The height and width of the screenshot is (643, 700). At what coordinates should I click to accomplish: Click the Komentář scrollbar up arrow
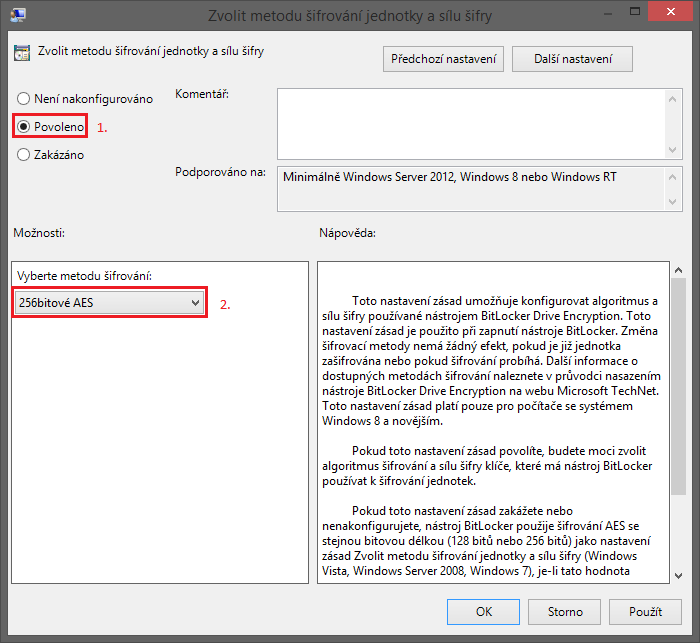(673, 99)
